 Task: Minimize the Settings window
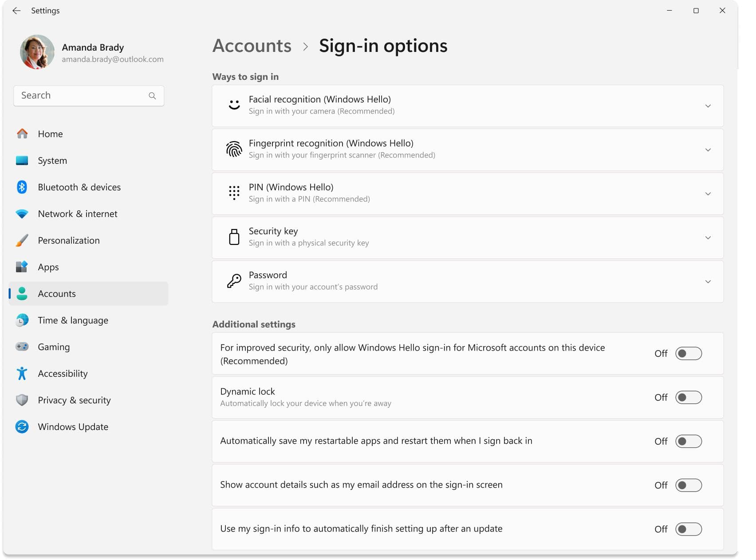click(669, 11)
